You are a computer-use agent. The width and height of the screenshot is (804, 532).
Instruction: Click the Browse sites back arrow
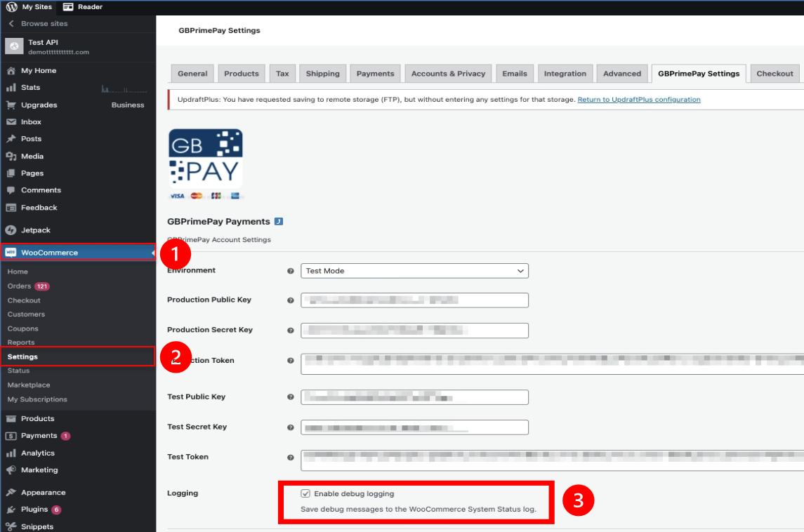(11, 24)
